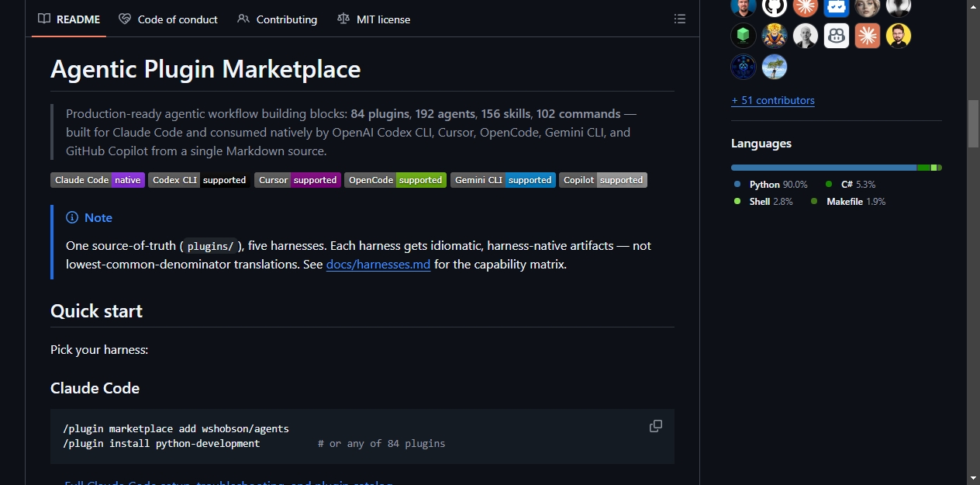Click the light green Shell bar segment

tap(933, 168)
